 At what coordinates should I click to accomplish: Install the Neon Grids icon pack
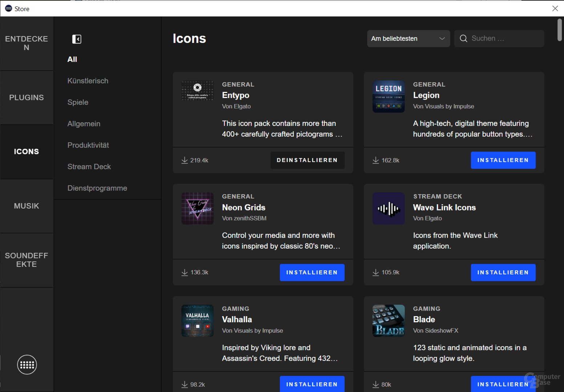[312, 272]
